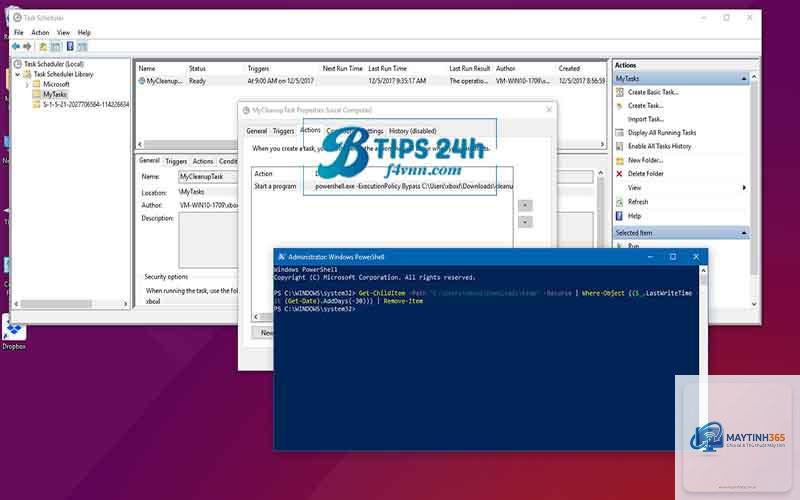Click New Folder in Actions pane

click(645, 160)
